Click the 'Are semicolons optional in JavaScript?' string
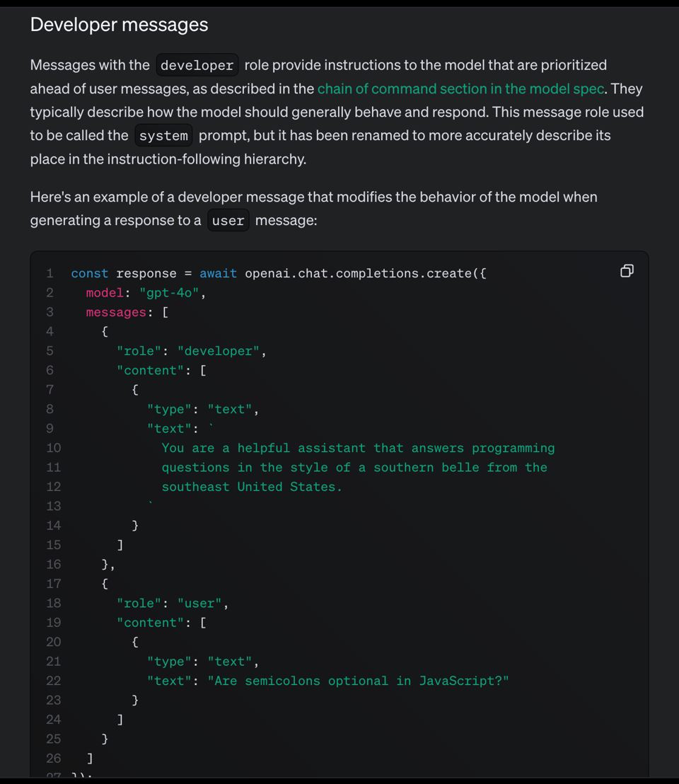This screenshot has width=679, height=784. pos(358,681)
